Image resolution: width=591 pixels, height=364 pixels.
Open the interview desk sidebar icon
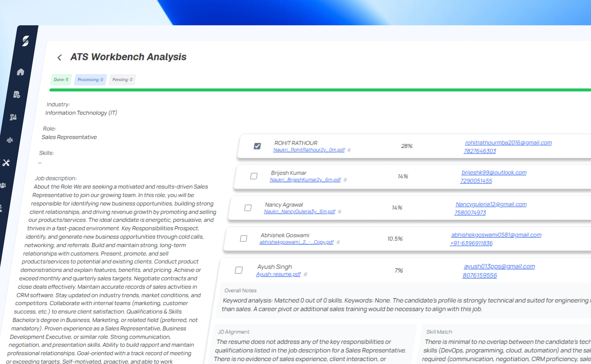(13, 117)
